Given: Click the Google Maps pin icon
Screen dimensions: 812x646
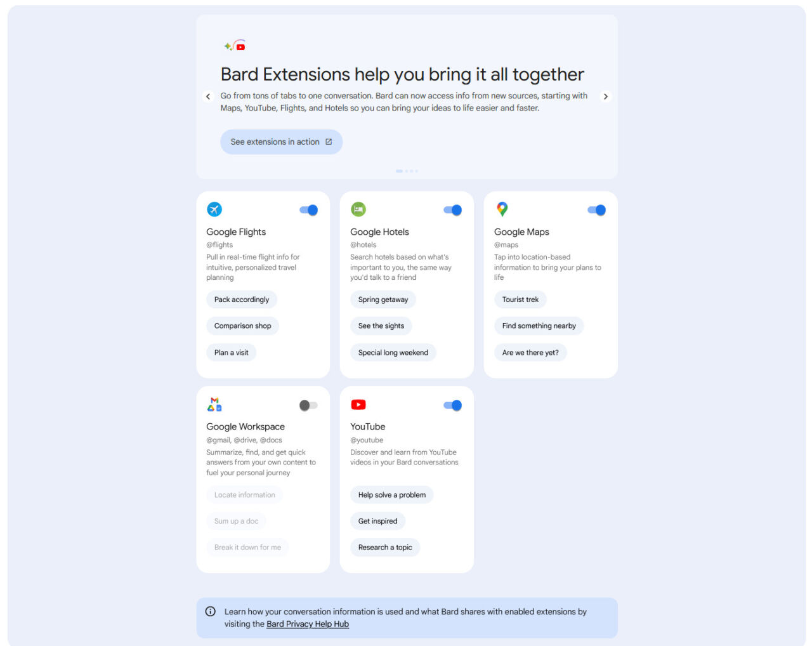Looking at the screenshot, I should pyautogui.click(x=502, y=209).
